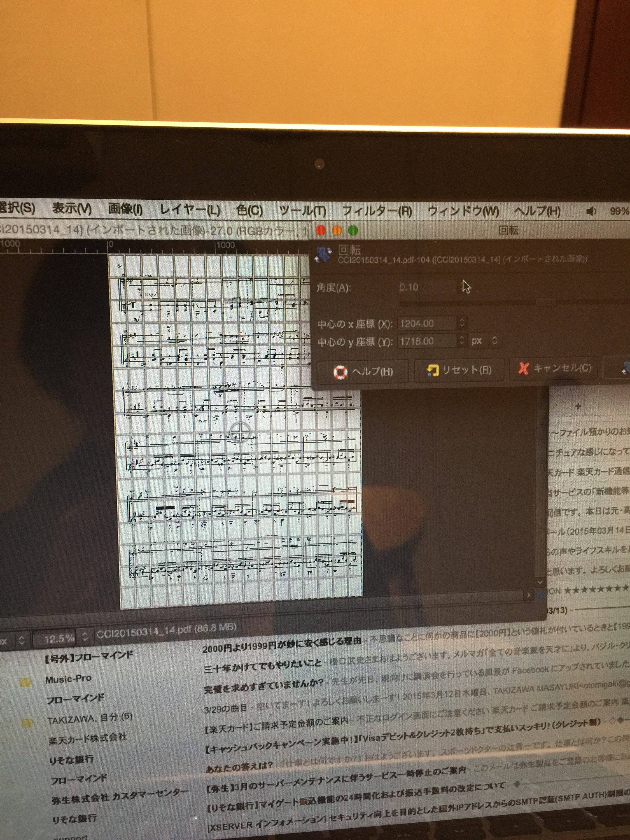Open email from 【号外】フローマインド
This screenshot has width=630, height=840.
[x=88, y=657]
